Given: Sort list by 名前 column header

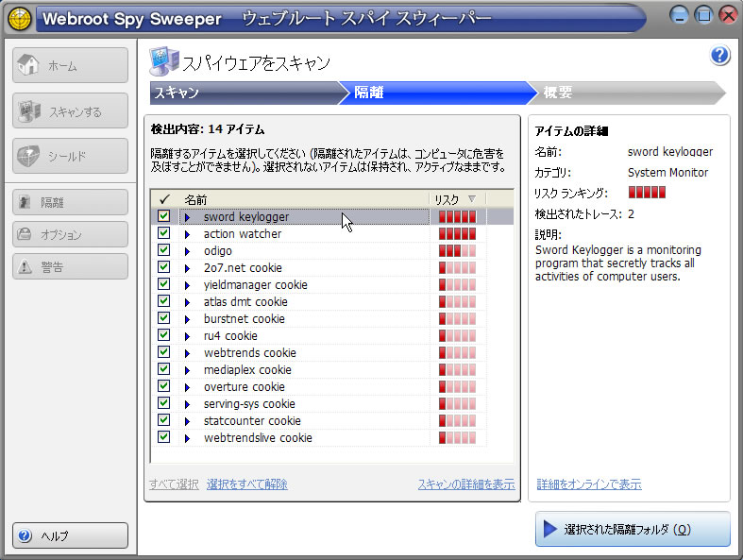Looking at the screenshot, I should click(x=304, y=199).
